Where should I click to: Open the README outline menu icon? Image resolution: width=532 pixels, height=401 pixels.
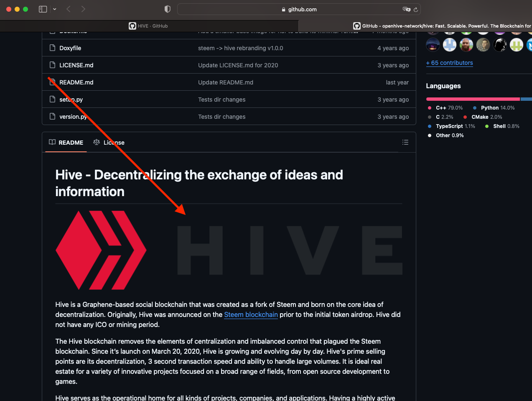[x=405, y=142]
